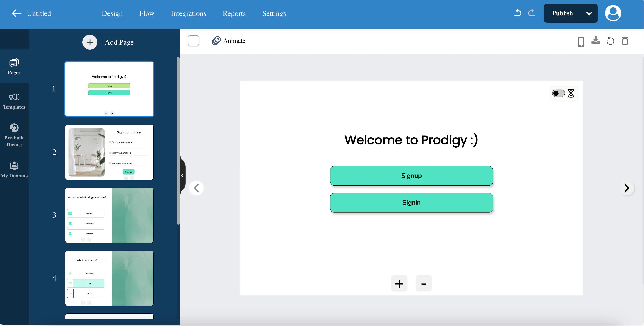Switch to the Flow tab
The image size is (644, 326).
click(x=147, y=13)
